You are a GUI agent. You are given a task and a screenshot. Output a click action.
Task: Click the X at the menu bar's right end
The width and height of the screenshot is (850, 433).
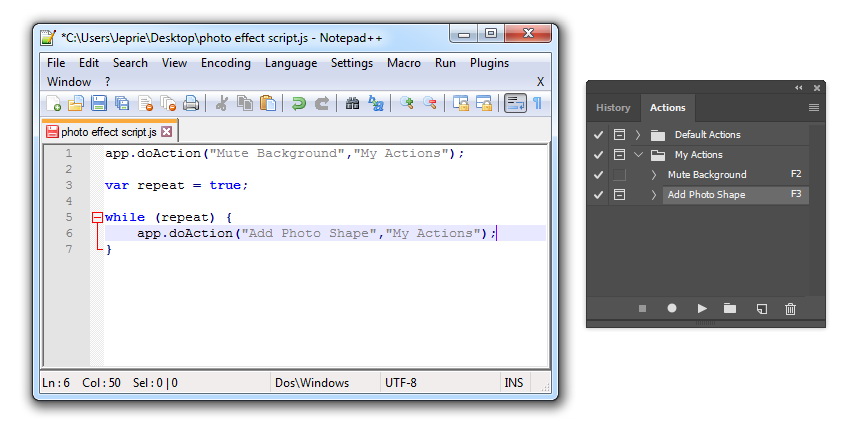540,82
